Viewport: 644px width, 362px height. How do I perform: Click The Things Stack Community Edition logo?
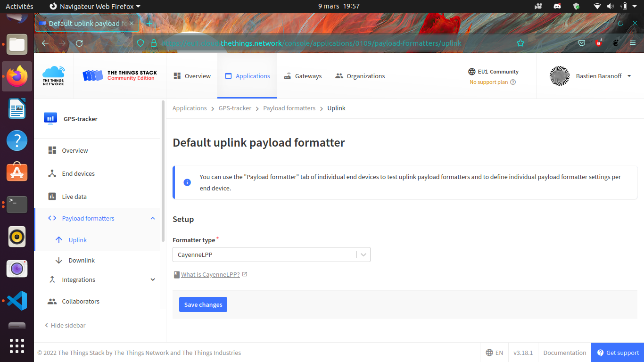click(x=120, y=75)
